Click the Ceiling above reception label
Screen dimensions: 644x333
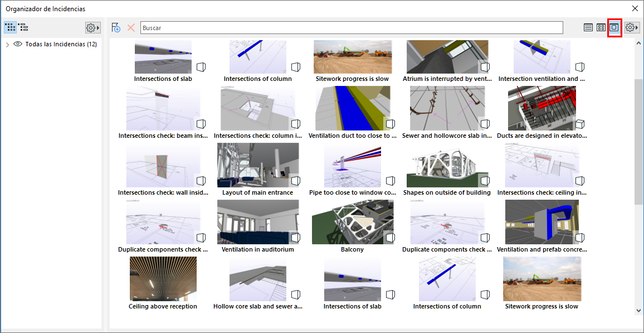pyautogui.click(x=163, y=306)
